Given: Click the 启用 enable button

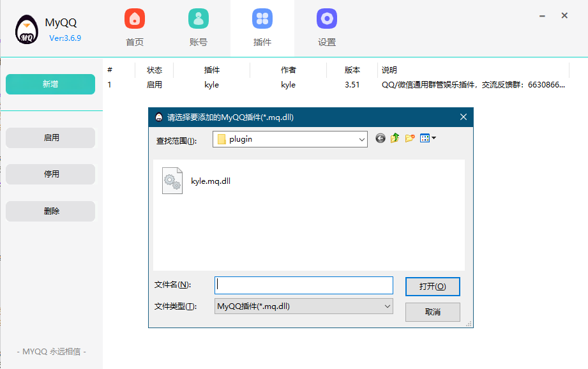Looking at the screenshot, I should pos(50,138).
